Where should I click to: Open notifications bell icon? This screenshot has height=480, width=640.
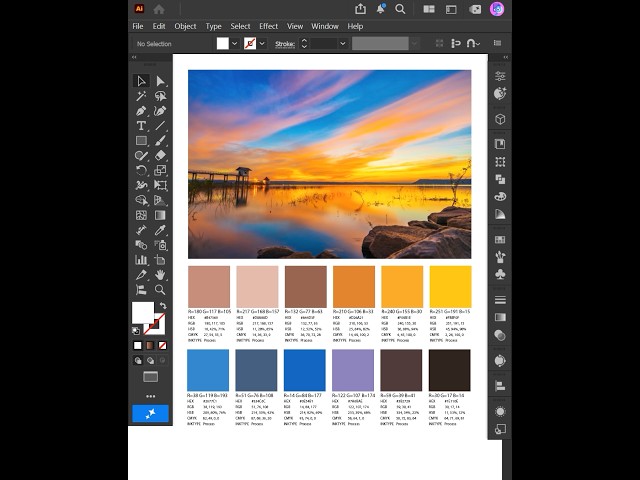click(380, 9)
